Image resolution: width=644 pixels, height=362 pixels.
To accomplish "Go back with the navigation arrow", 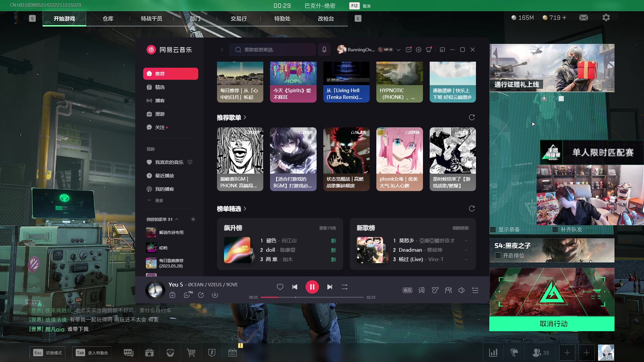I will click(222, 50).
